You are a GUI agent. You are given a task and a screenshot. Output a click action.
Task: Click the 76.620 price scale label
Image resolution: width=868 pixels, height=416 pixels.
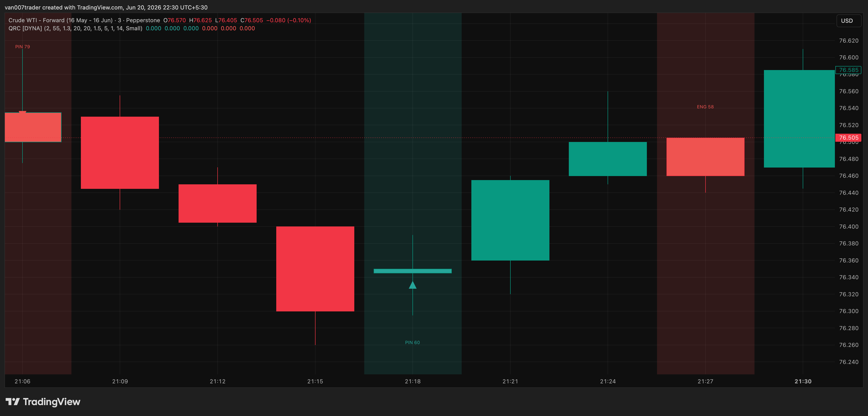coord(848,40)
